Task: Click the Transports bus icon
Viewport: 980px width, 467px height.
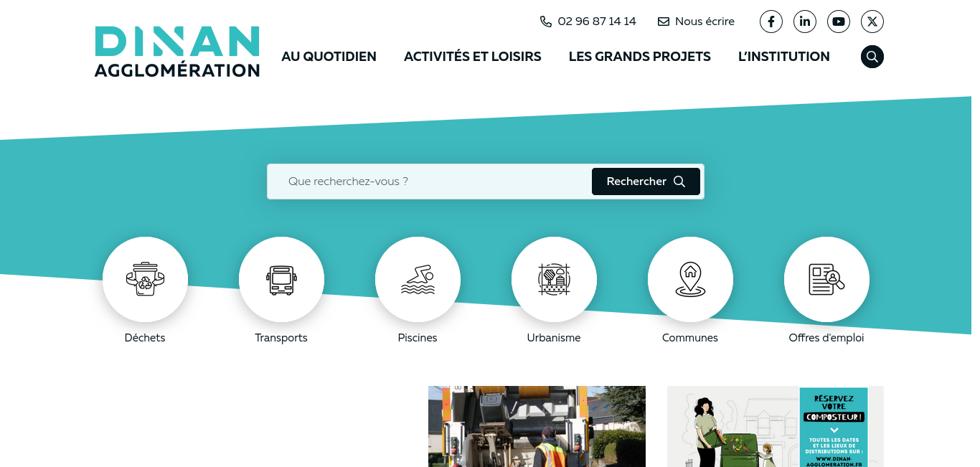Action: [x=281, y=279]
